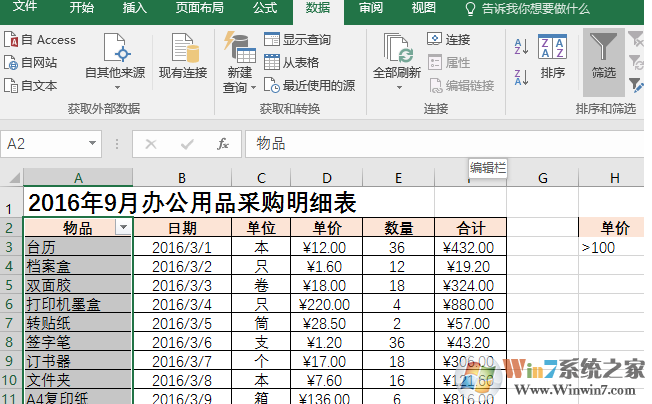
Task: Click the Name Box showing A2
Action: (55, 144)
